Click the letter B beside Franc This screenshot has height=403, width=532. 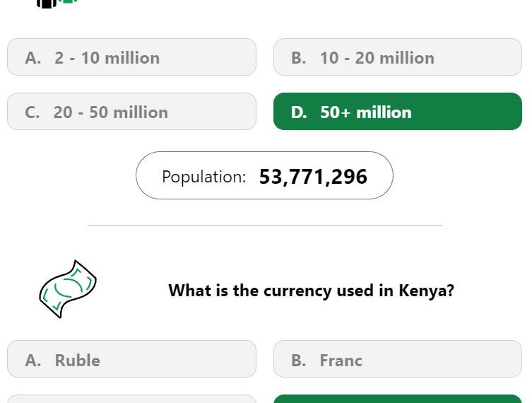point(299,360)
